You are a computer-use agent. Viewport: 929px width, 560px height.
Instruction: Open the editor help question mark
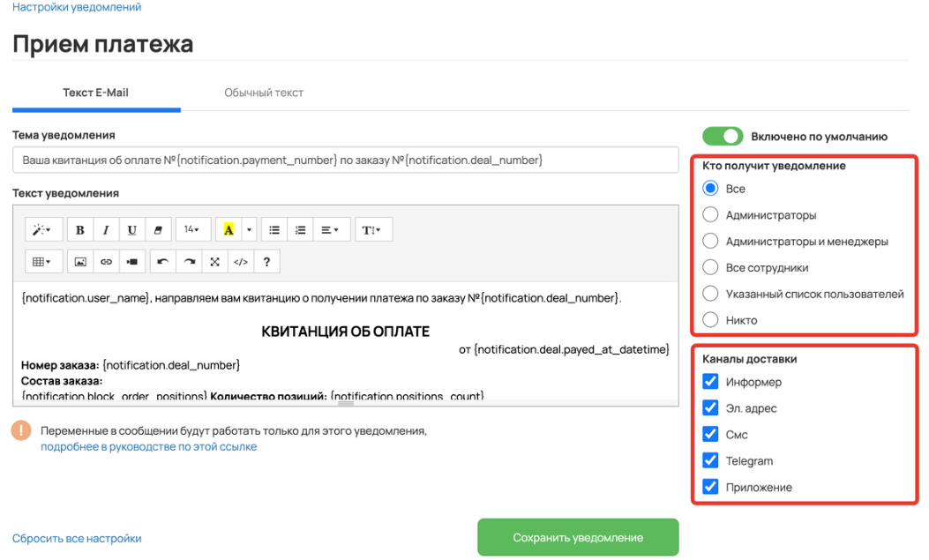click(266, 262)
